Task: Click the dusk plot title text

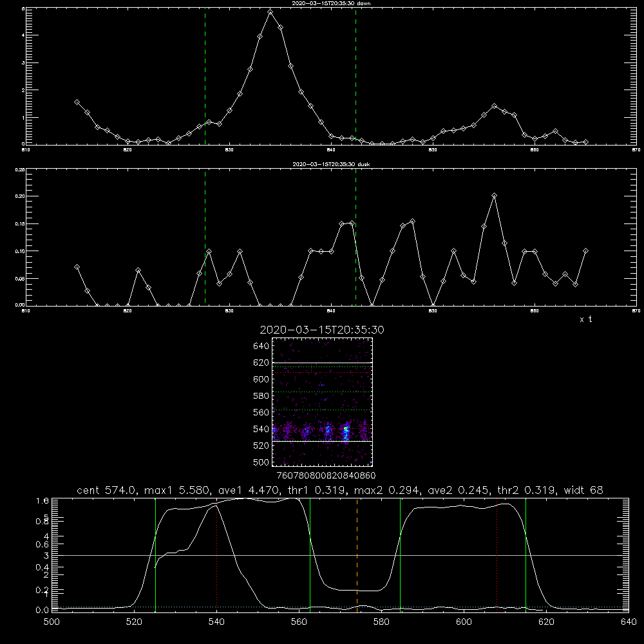Action: (331, 164)
